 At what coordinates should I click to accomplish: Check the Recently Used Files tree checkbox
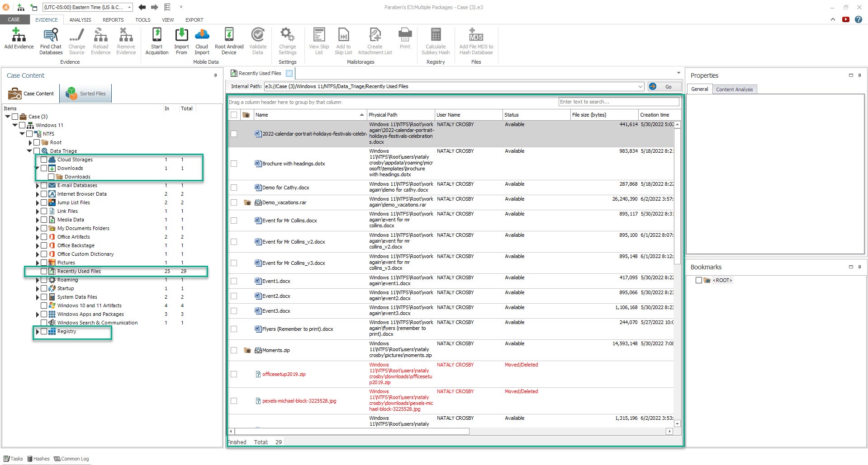pos(44,271)
